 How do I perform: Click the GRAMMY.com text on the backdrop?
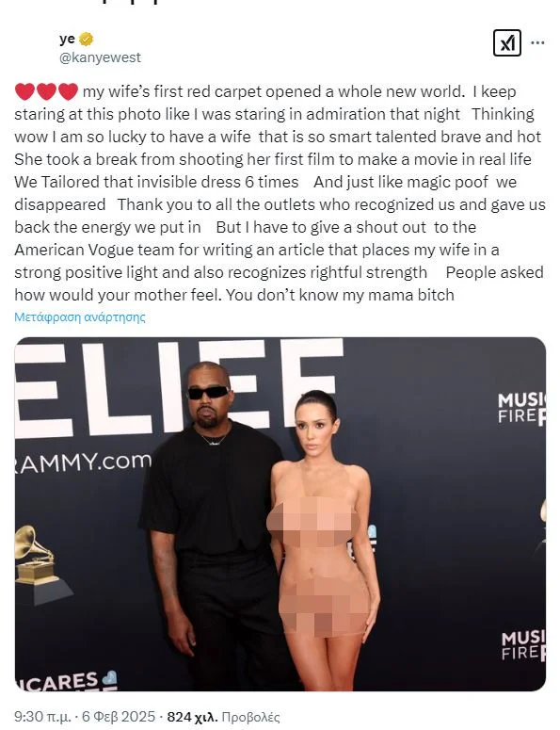(x=83, y=462)
